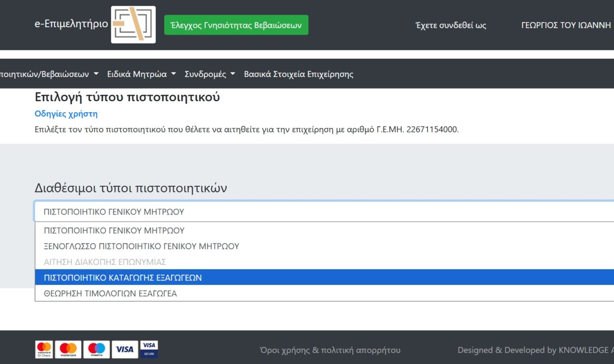Screen dimensions: 614x364
Task: Open the Οδηγίες χρήστη link
Action: click(x=66, y=114)
